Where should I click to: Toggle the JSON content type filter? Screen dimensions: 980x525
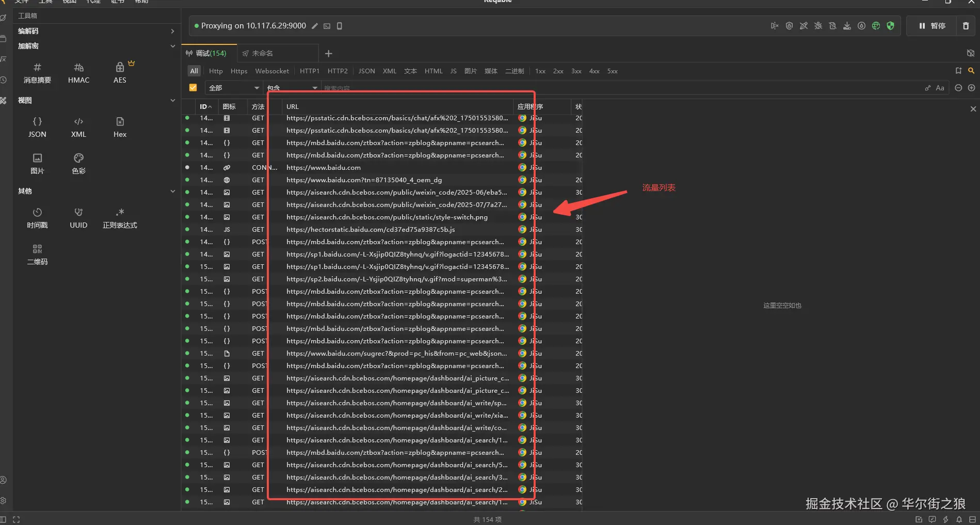(x=367, y=71)
